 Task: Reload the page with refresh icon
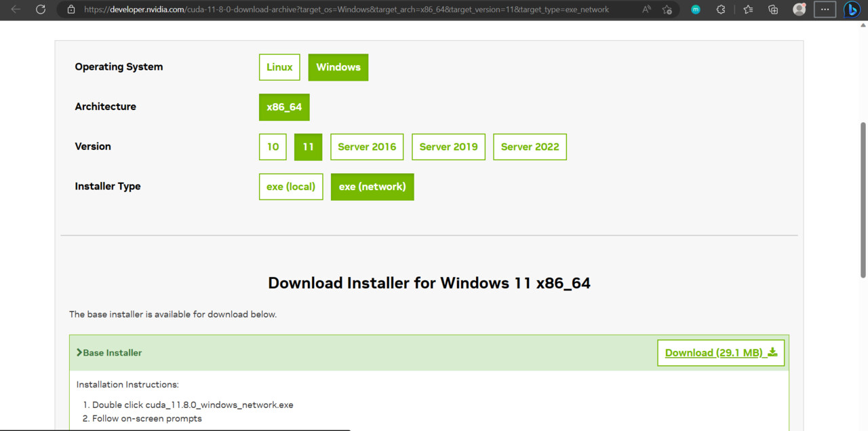(x=41, y=10)
